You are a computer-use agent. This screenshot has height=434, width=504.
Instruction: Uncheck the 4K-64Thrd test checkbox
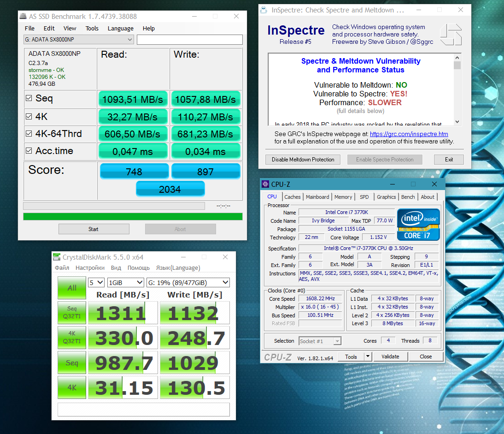[x=29, y=133]
